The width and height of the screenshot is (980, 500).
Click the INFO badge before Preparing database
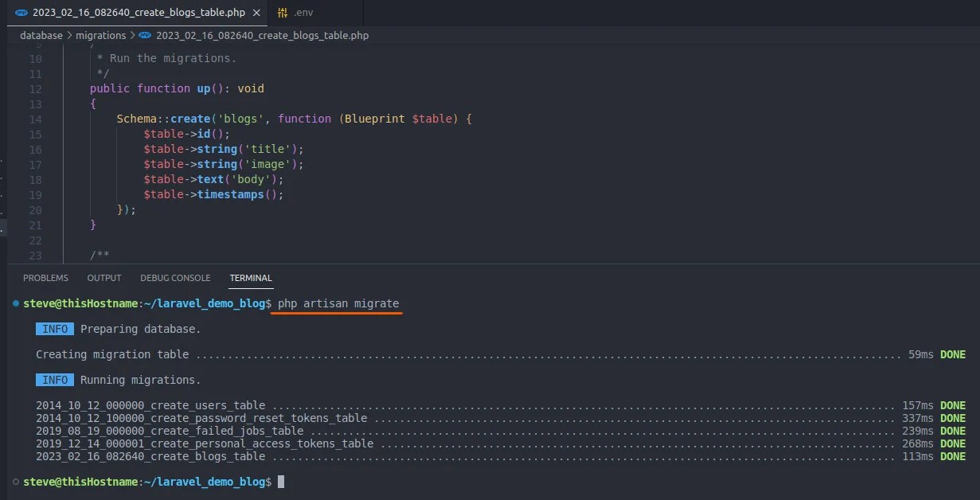click(x=54, y=329)
